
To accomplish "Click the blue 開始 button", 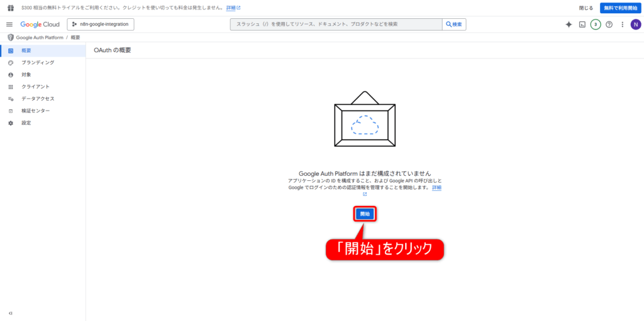I will 365,214.
